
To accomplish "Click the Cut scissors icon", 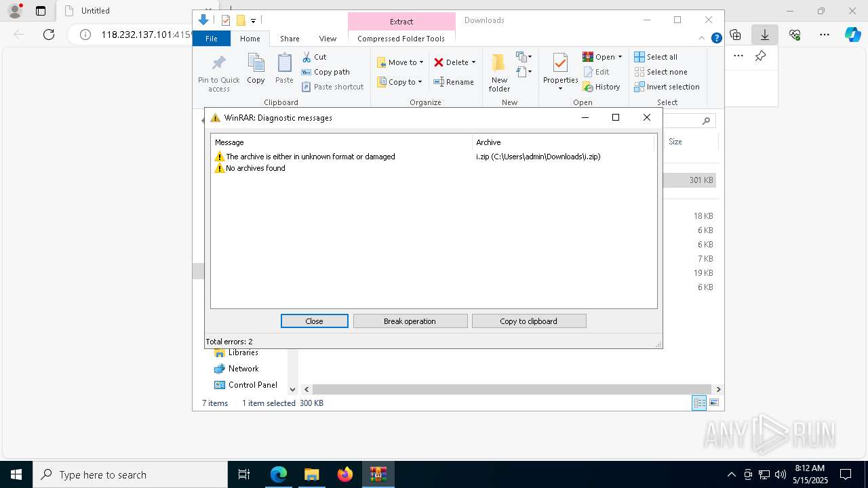I will point(307,57).
